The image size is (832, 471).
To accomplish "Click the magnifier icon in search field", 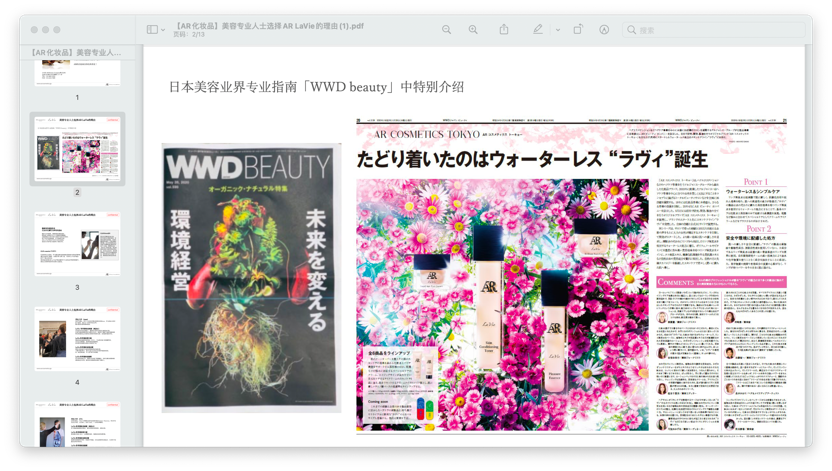I will (631, 30).
